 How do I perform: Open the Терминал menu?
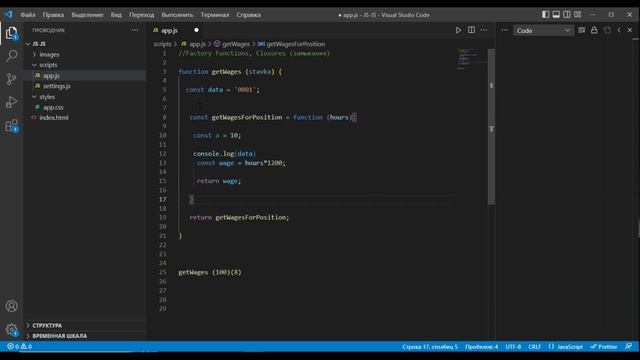click(215, 15)
